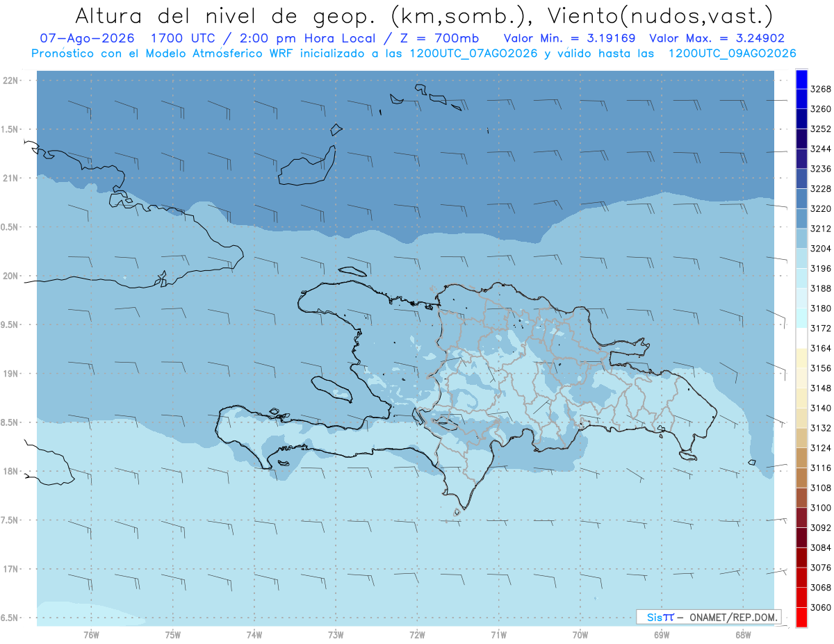Click the 3124 colorbar value
834x644 pixels.
point(821,448)
